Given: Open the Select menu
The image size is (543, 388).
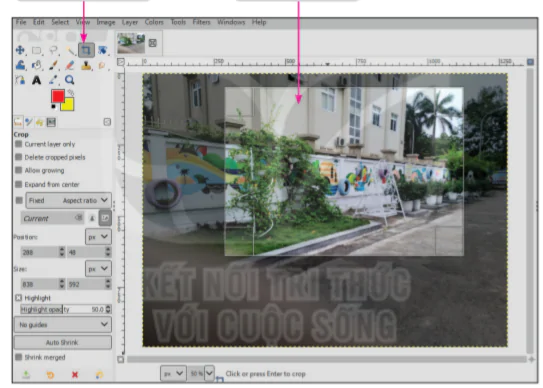Looking at the screenshot, I should [x=60, y=22].
